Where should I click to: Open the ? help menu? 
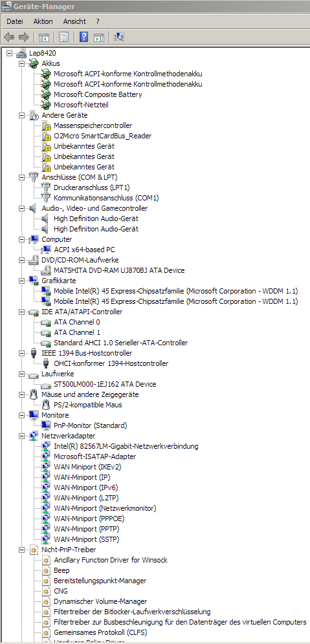click(x=98, y=21)
